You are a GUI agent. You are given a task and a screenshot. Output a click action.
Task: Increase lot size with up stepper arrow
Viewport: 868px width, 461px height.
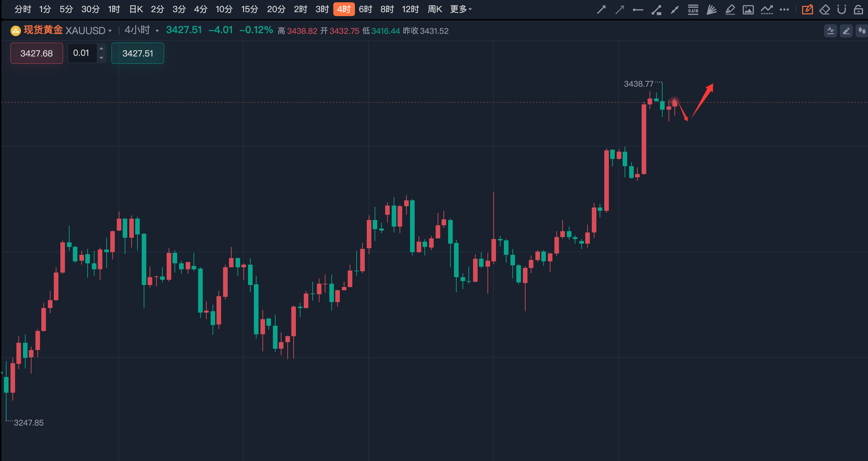tap(101, 49)
